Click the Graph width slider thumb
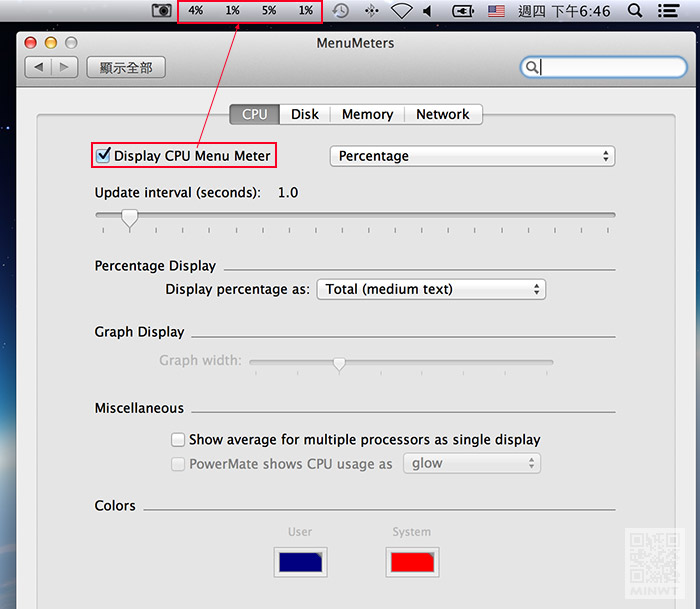700x609 pixels. (x=339, y=364)
